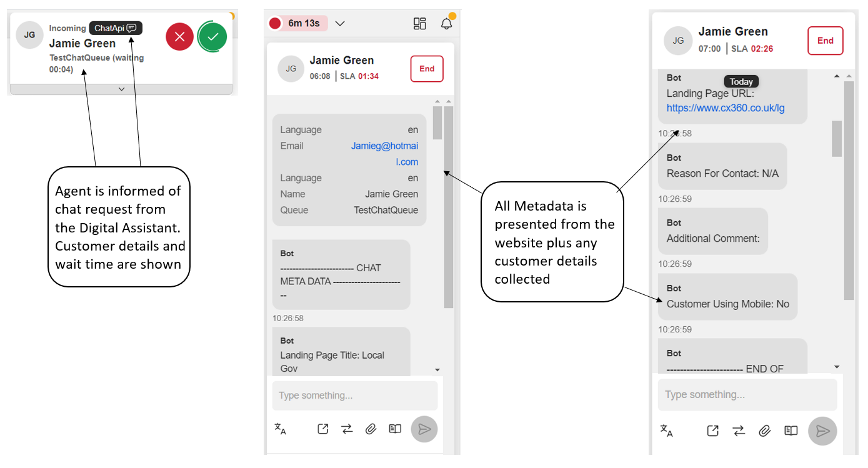
Task: Expand the incoming chat notification chevron
Action: 122,89
